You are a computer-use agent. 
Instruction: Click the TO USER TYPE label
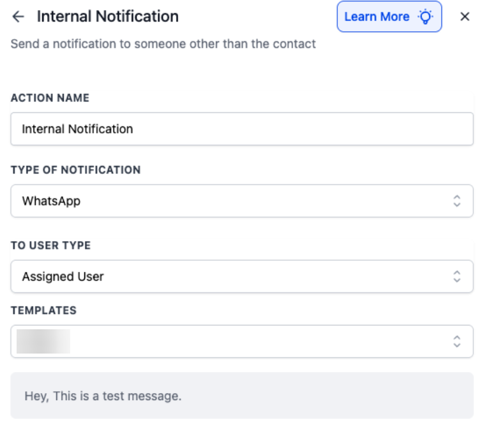50,246
